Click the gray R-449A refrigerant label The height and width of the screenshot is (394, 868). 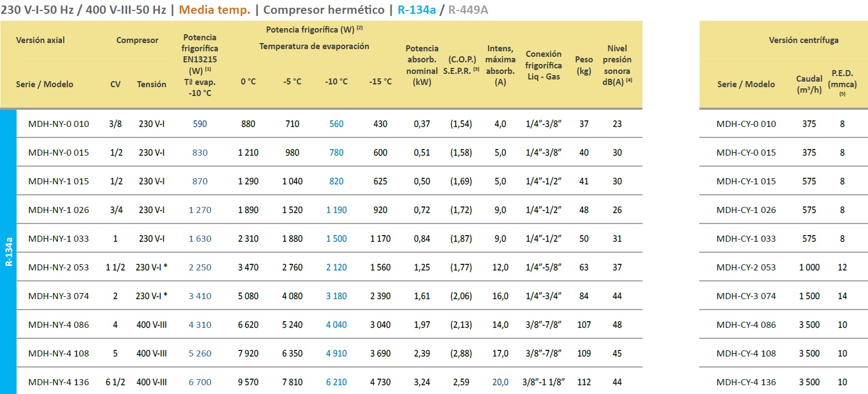pos(468,10)
